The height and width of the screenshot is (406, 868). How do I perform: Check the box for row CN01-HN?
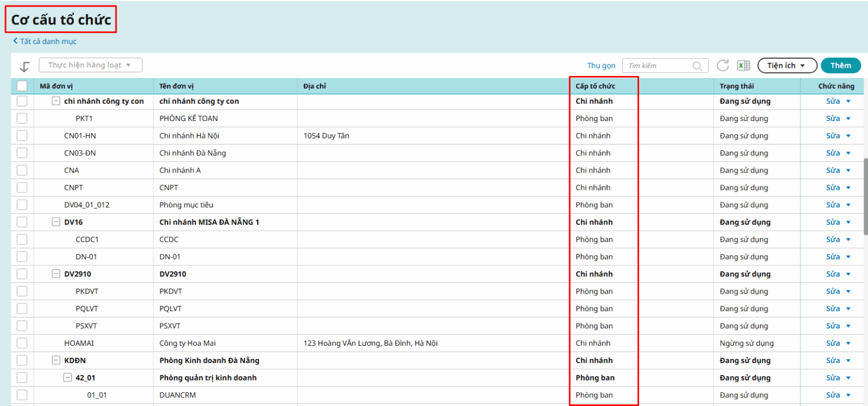click(x=22, y=136)
